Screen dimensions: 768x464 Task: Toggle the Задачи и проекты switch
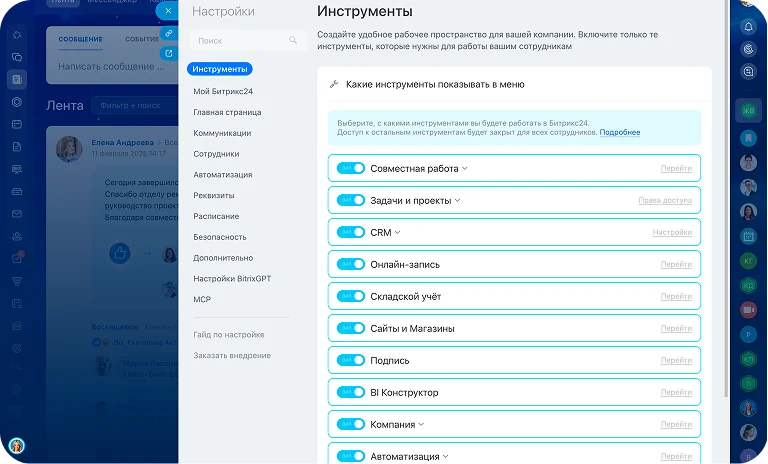click(x=351, y=200)
